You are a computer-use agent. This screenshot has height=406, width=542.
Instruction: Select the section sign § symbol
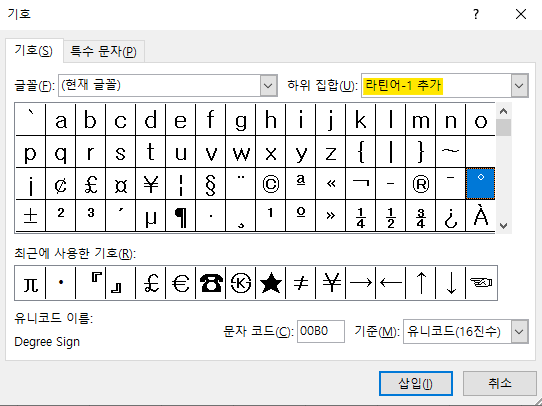click(211, 183)
